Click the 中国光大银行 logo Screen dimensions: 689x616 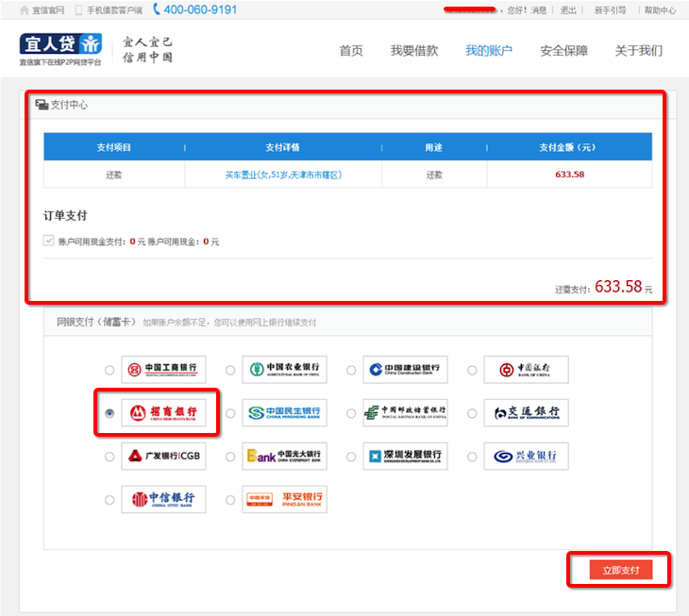click(284, 457)
